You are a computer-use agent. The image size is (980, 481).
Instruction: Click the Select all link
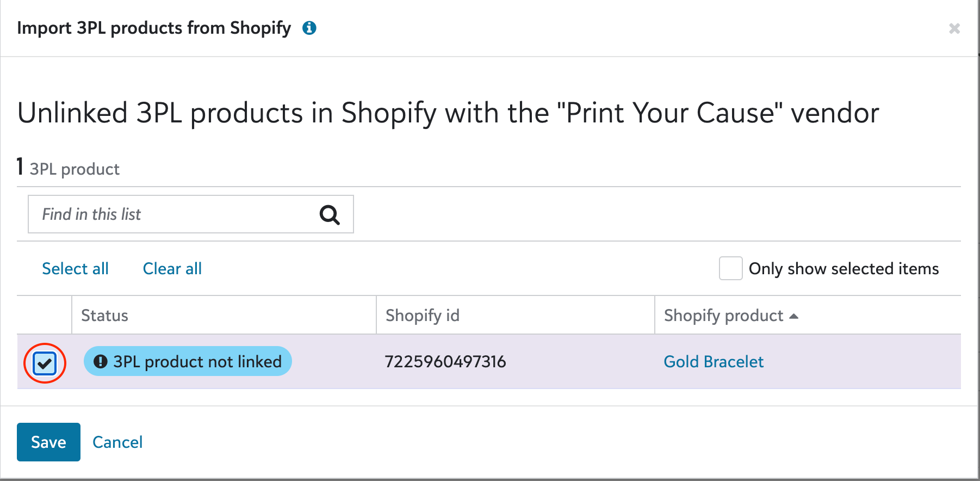click(76, 269)
